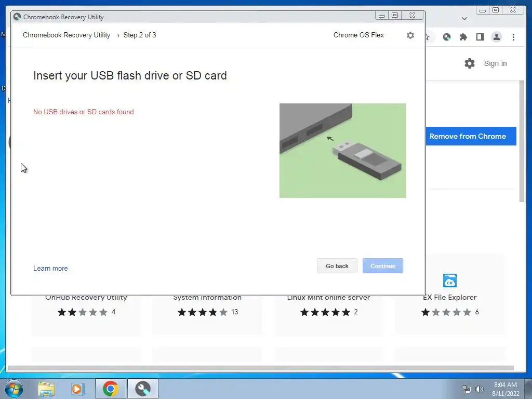
Task: Click the Chrome horizontal scrollbar
Action: (x=261, y=368)
